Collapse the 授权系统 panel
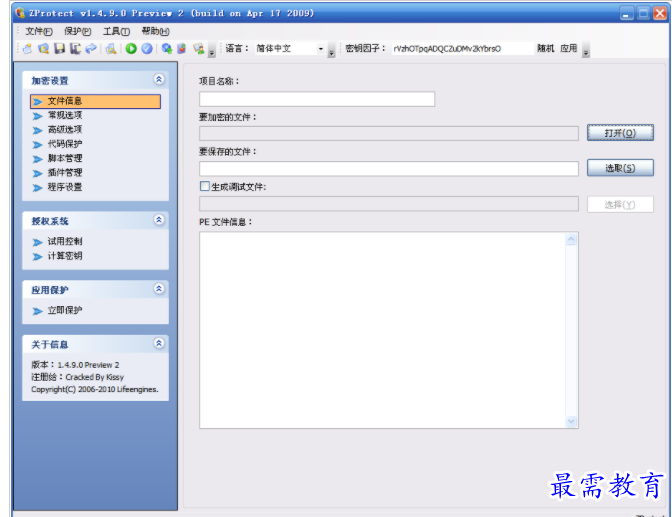Viewport: 672px width, 517px height. point(159,220)
